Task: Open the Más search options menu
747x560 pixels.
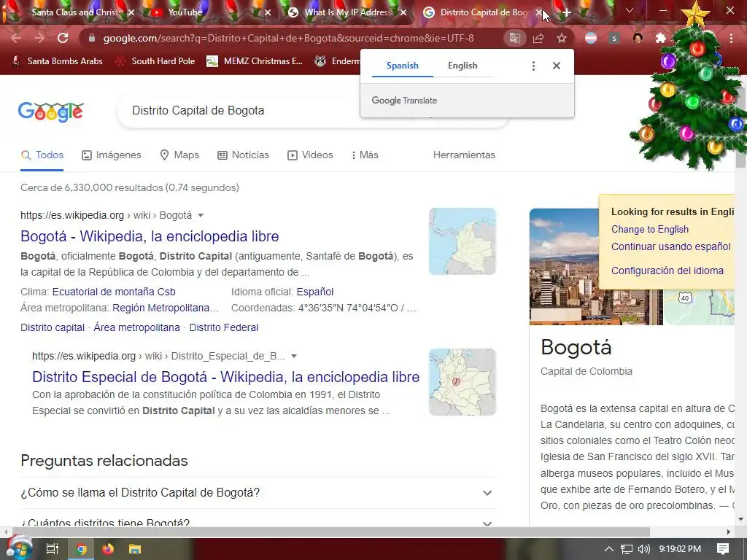Action: point(365,155)
